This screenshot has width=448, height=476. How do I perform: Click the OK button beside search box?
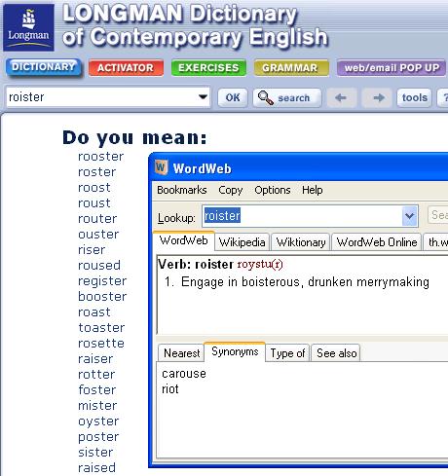pos(233,97)
